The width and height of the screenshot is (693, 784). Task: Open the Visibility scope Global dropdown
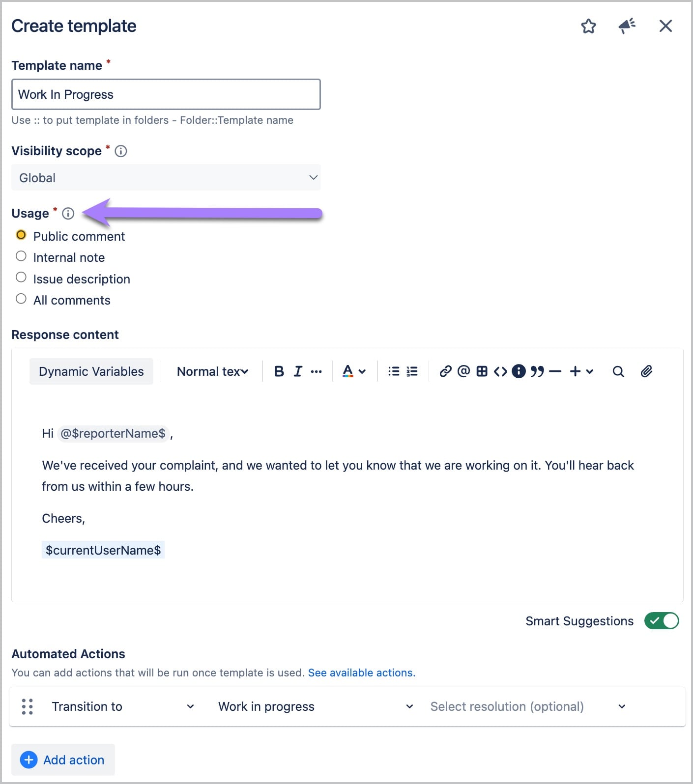pyautogui.click(x=166, y=177)
